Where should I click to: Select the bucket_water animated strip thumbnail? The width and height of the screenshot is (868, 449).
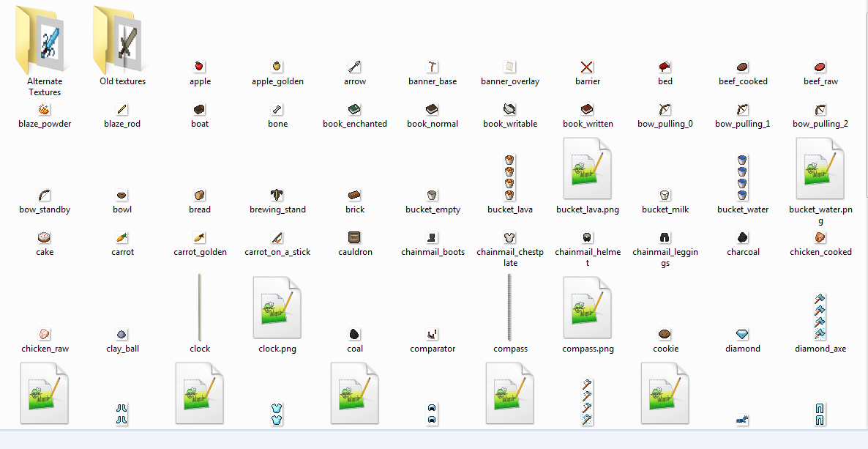pyautogui.click(x=742, y=177)
